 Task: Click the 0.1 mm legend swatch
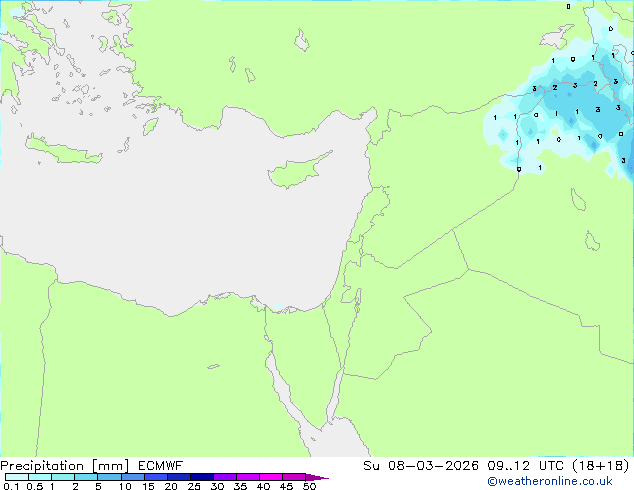[17, 477]
